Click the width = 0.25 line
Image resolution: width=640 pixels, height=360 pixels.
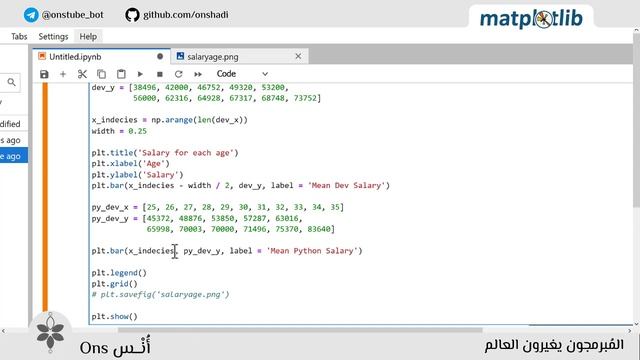pyautogui.click(x=119, y=131)
